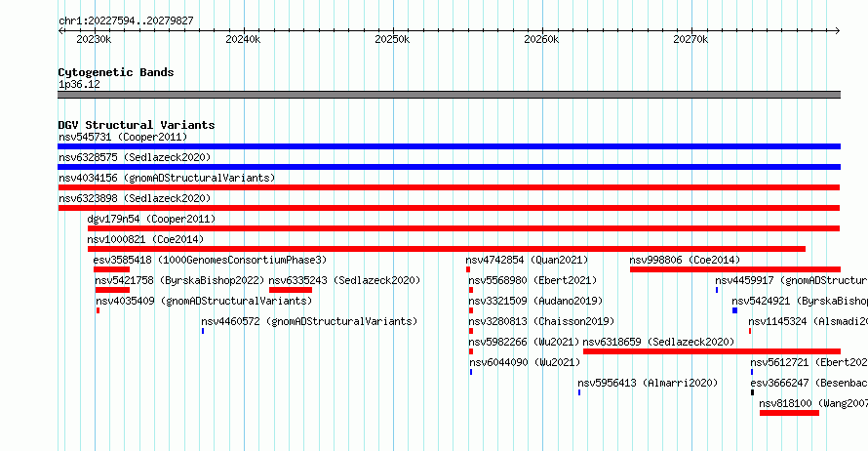Select nsv5982266 (Wu2021) label
868x451 pixels.
pyautogui.click(x=524, y=342)
